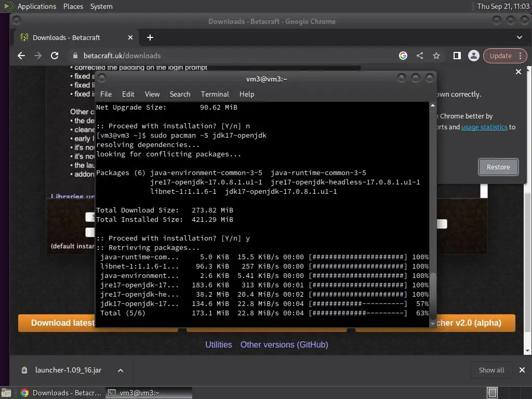Open a new Chrome tab
The height and width of the screenshot is (399, 532).
tap(150, 37)
